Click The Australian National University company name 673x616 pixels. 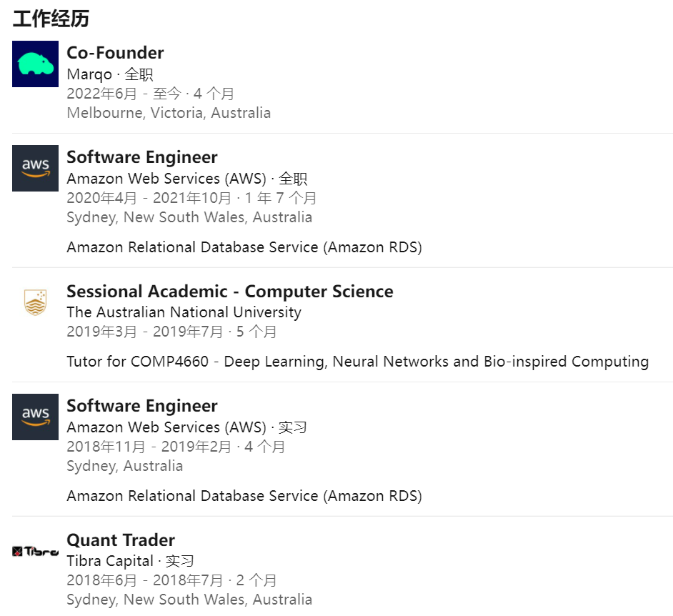(184, 312)
